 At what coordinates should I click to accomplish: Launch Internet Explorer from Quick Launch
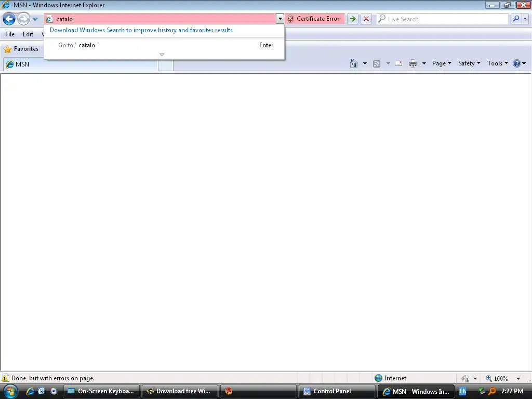(x=30, y=391)
